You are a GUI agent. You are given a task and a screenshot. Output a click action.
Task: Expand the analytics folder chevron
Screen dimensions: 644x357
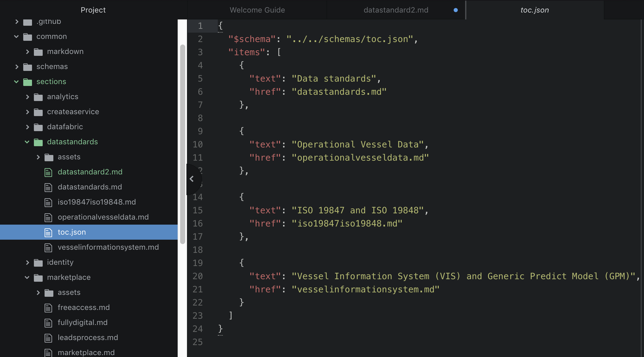click(x=27, y=97)
